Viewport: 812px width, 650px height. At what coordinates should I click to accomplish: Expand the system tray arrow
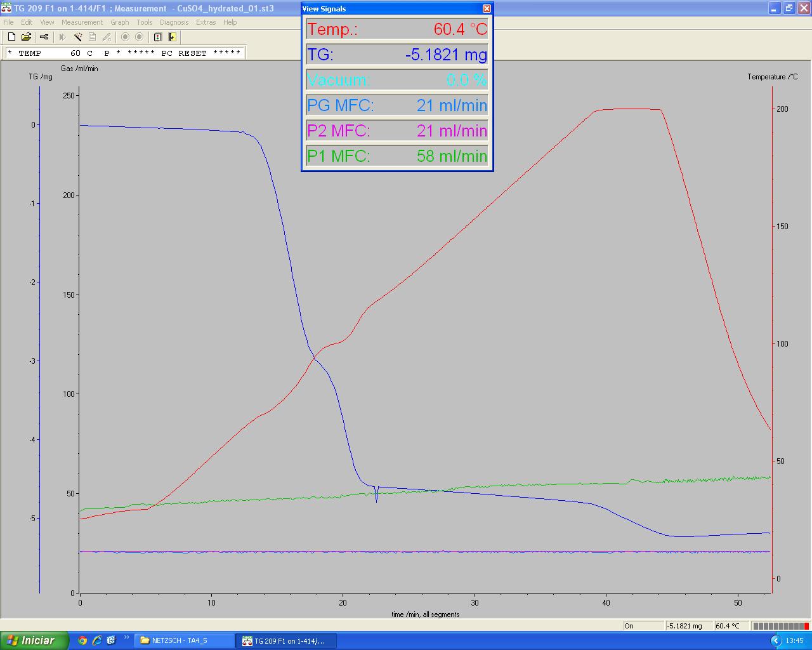(775, 641)
